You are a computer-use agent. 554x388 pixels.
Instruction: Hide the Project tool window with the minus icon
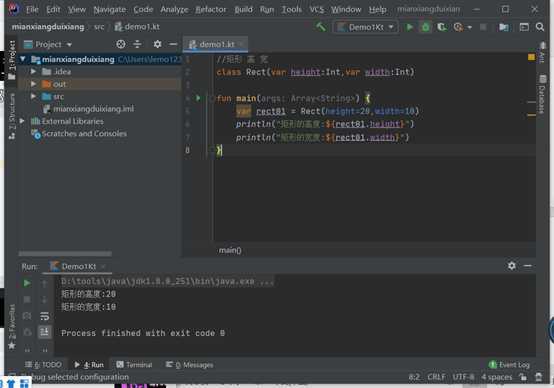pyautogui.click(x=173, y=44)
